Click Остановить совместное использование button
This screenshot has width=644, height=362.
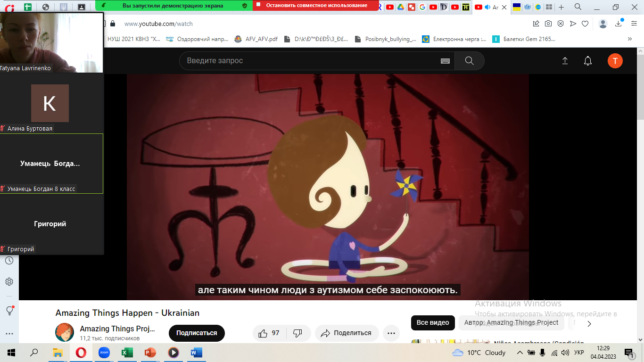pyautogui.click(x=316, y=6)
